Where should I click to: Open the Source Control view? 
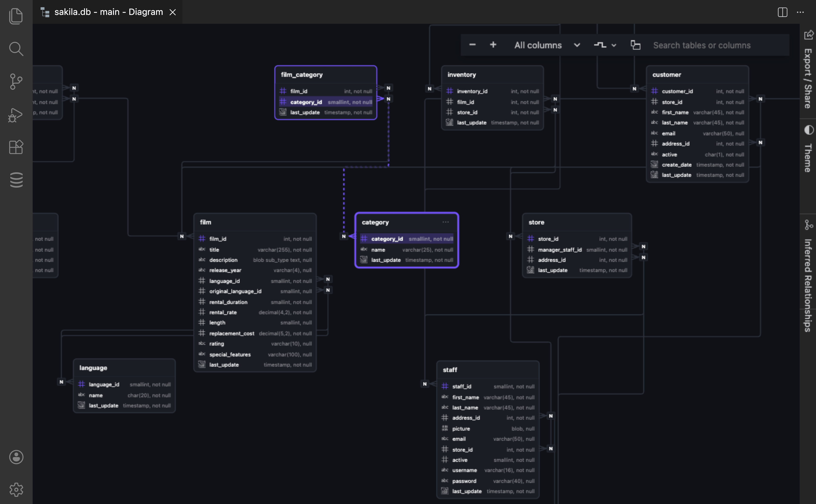tap(16, 81)
